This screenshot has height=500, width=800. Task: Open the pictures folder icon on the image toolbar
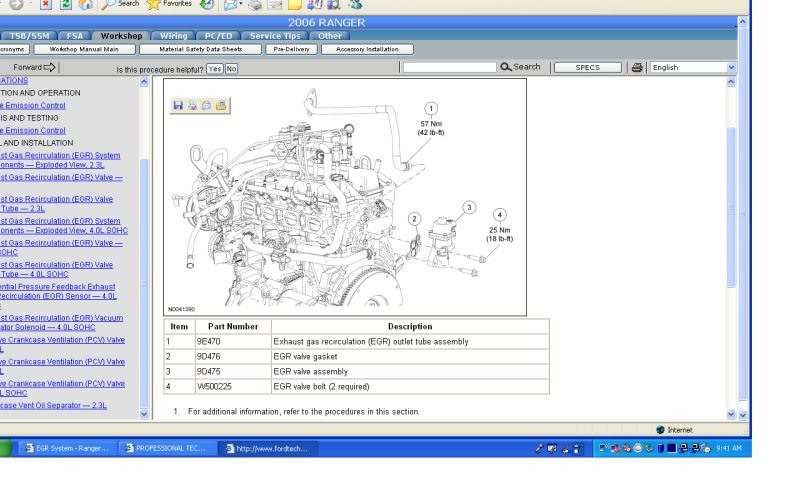pyautogui.click(x=221, y=105)
